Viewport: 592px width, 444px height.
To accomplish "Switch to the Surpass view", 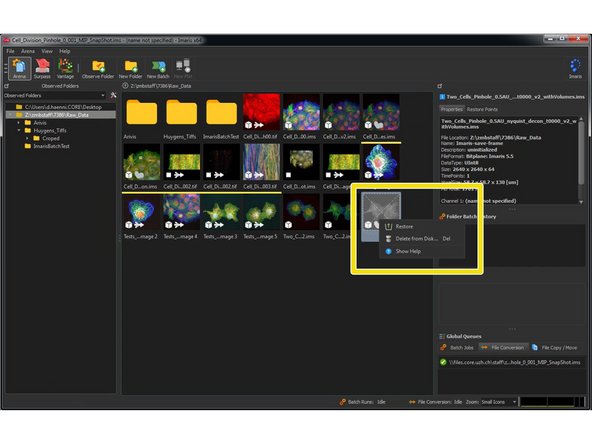I will pyautogui.click(x=42, y=68).
